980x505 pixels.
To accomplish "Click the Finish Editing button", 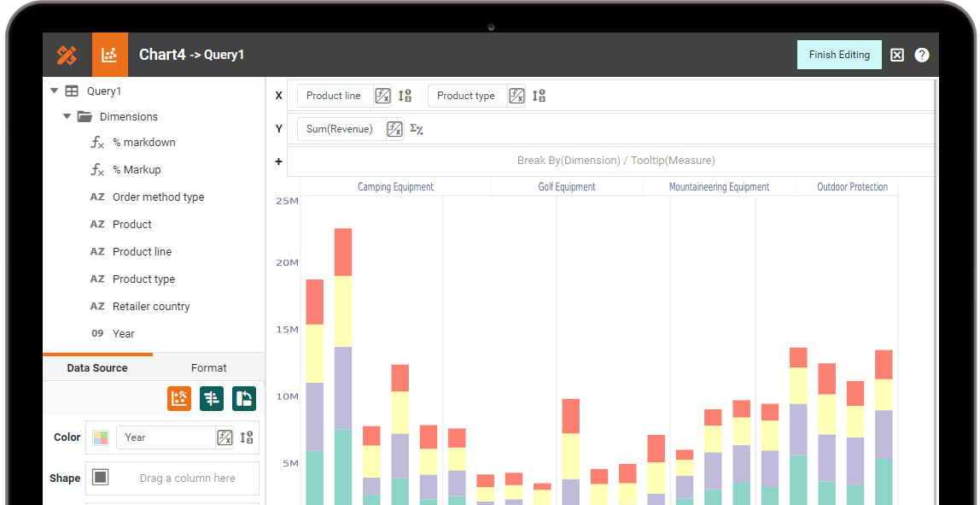I will (838, 54).
